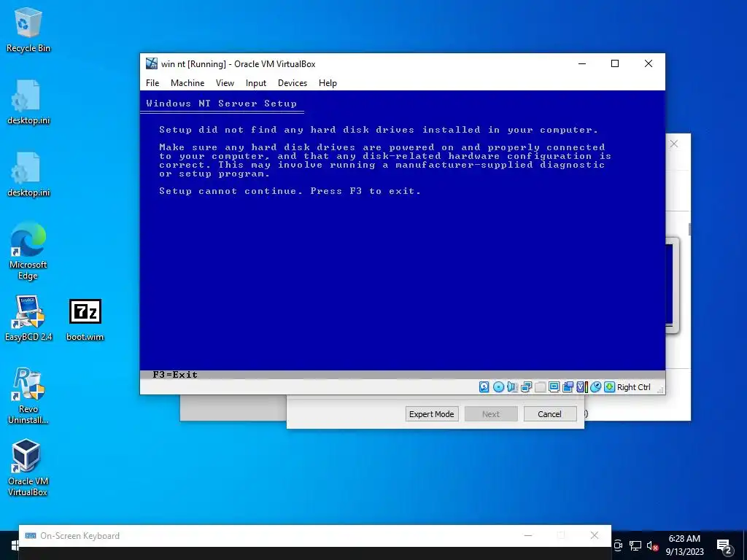Select the EasyBCD 2.4 shortcut
Viewport: 747px width, 560px height.
(28, 319)
